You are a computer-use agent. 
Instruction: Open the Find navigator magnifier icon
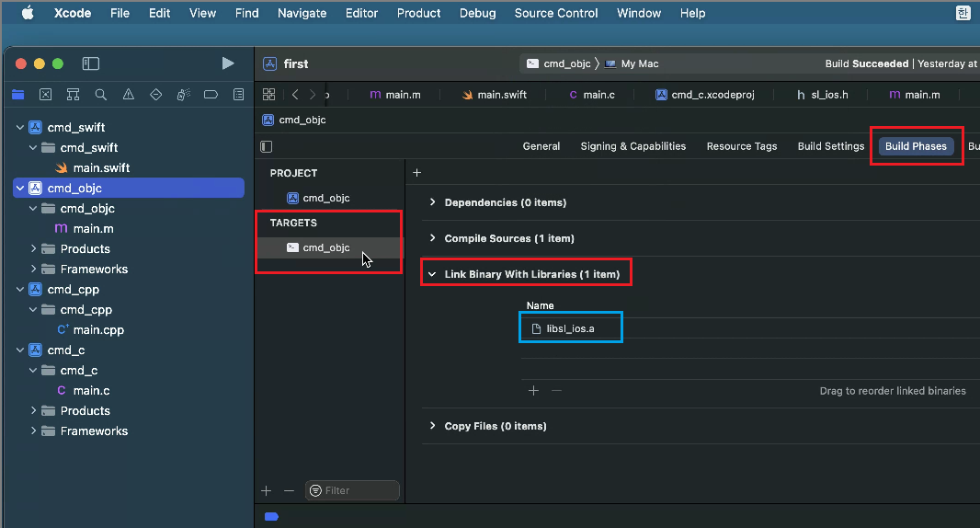(100, 95)
